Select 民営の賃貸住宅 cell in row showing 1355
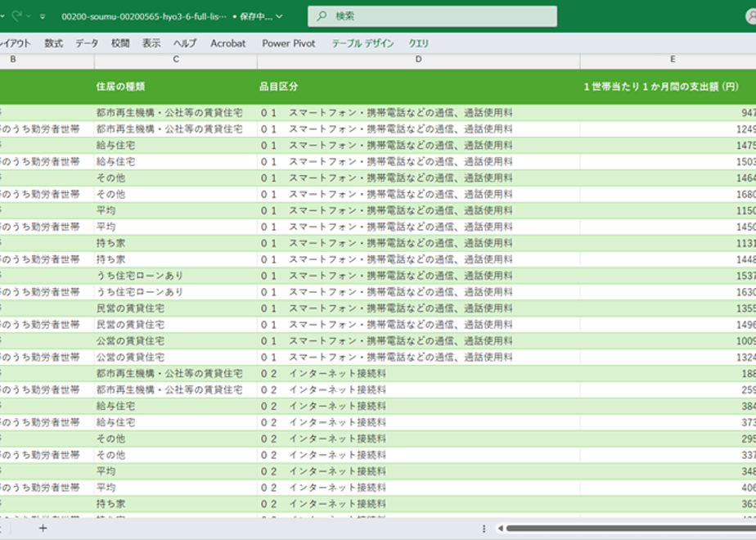This screenshot has width=756, height=540. (176, 308)
